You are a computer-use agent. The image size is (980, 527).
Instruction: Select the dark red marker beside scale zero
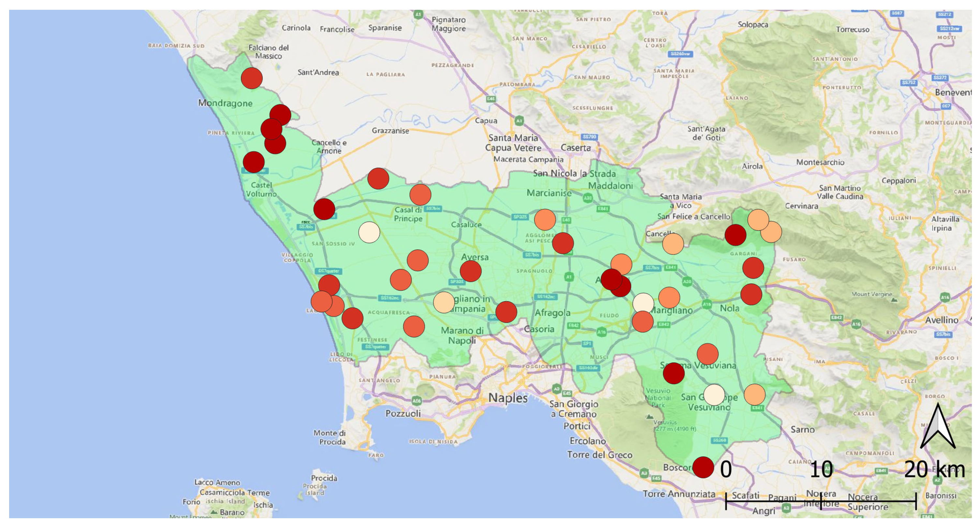(x=703, y=467)
